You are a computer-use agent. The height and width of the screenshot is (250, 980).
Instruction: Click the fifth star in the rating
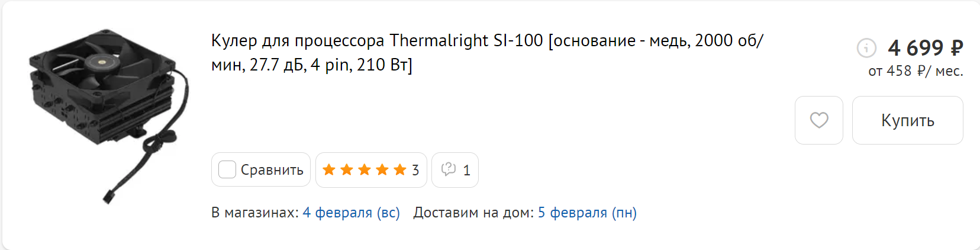(x=400, y=170)
